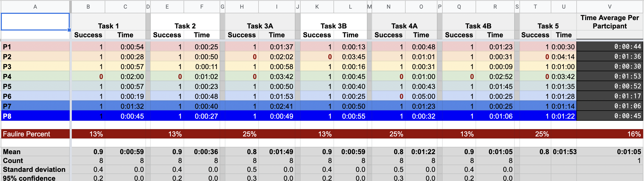
Task: Click the Task 2 header cell
Action: pyautogui.click(x=185, y=22)
